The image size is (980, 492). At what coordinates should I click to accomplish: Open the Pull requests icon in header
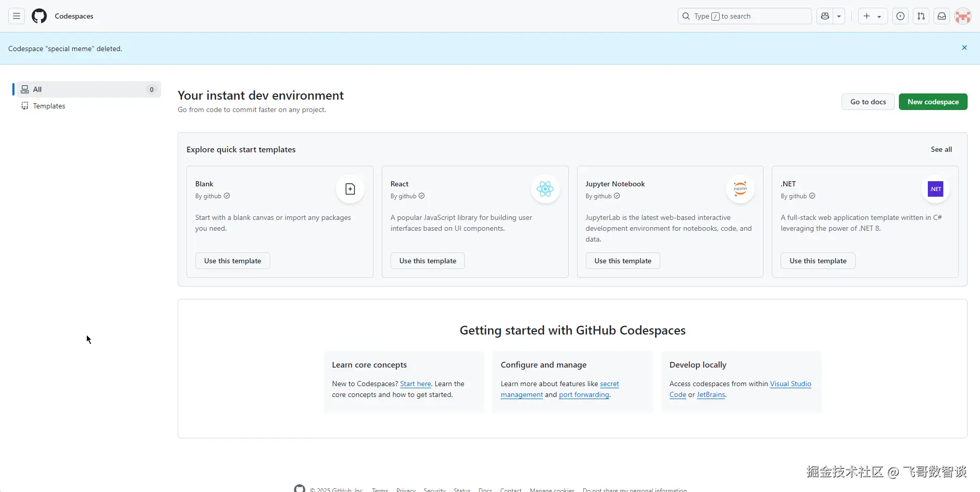click(x=921, y=16)
